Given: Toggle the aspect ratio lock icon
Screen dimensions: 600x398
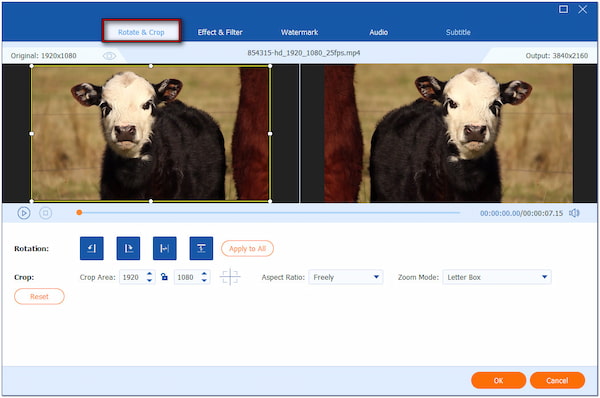Looking at the screenshot, I should pyautogui.click(x=165, y=277).
